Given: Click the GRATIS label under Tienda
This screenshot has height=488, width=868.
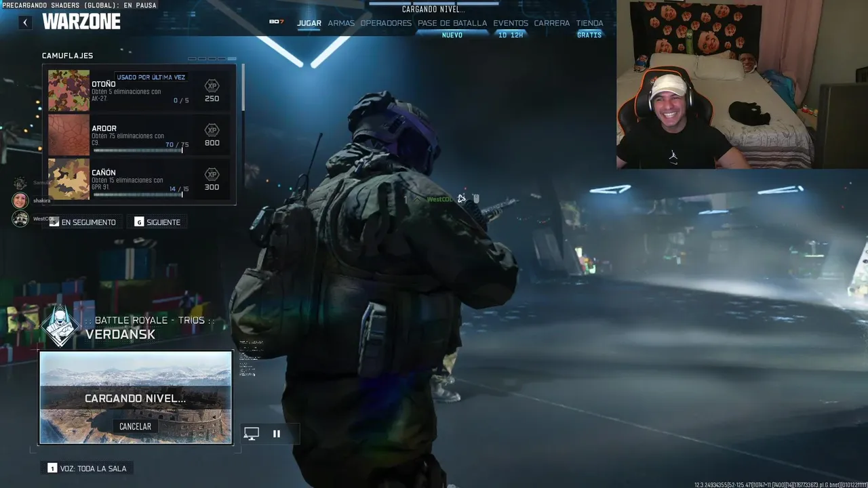Looking at the screenshot, I should click(589, 35).
